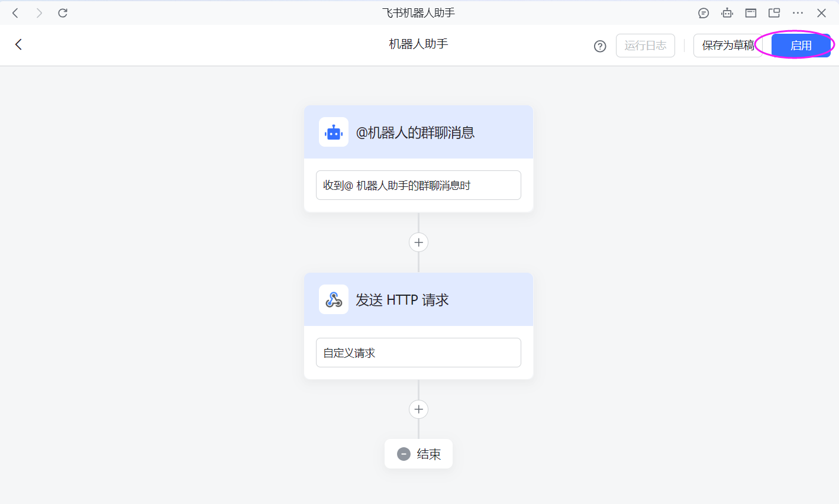
Task: Click the blue 启用 (Enable) button
Action: coord(801,46)
